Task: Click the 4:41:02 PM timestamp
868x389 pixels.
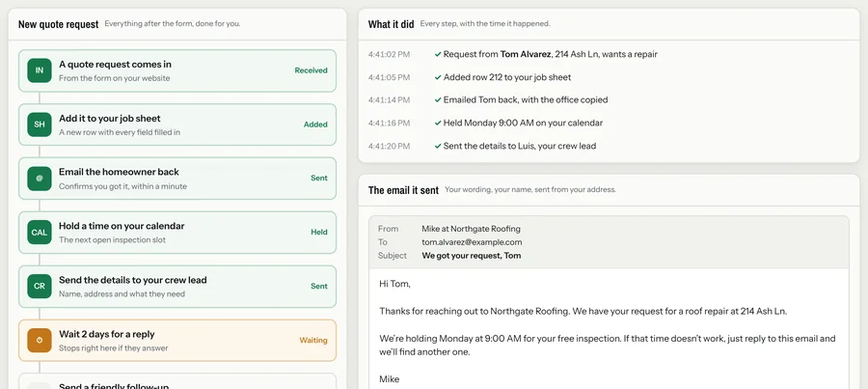Action: tap(390, 54)
